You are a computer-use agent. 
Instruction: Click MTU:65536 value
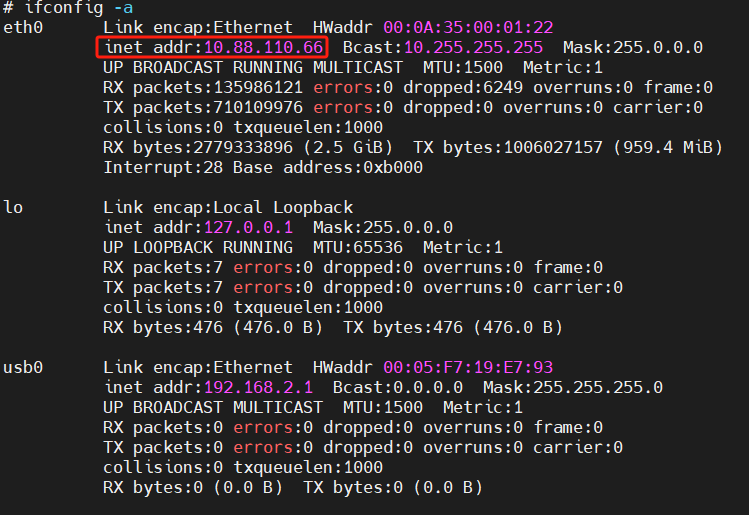[x=358, y=248]
